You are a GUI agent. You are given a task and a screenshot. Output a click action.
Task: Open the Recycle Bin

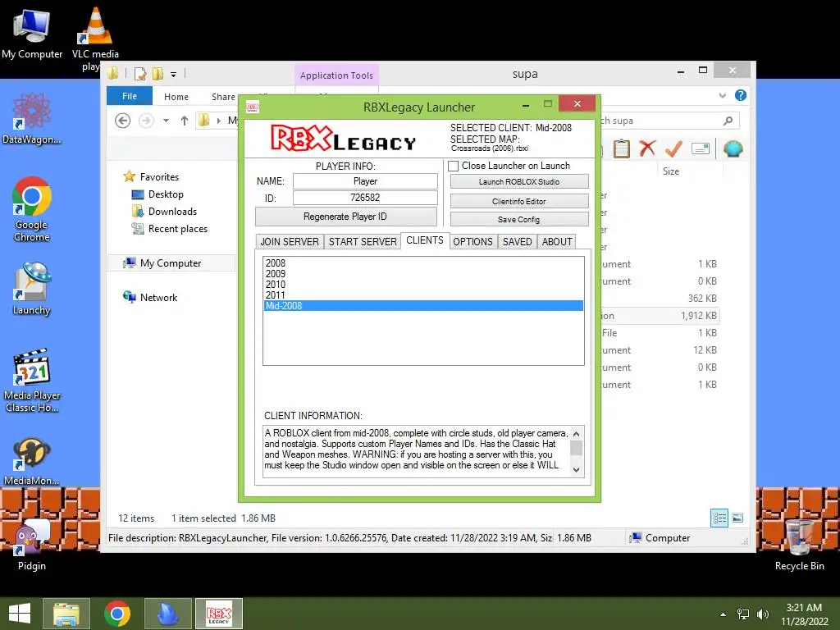[x=799, y=544]
